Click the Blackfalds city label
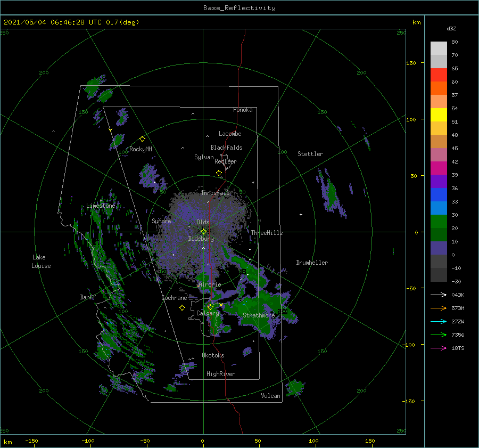Screen dimensions: 479x448 click(226, 148)
